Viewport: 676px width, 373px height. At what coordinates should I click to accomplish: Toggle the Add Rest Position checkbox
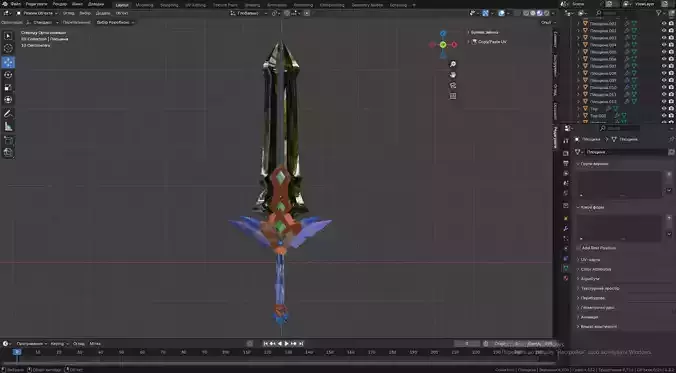pos(578,248)
